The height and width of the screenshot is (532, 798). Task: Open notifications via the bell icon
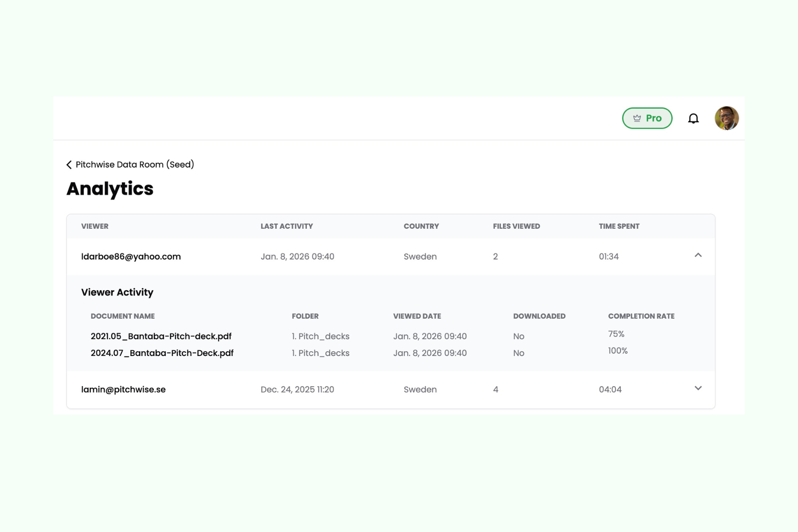pos(693,118)
